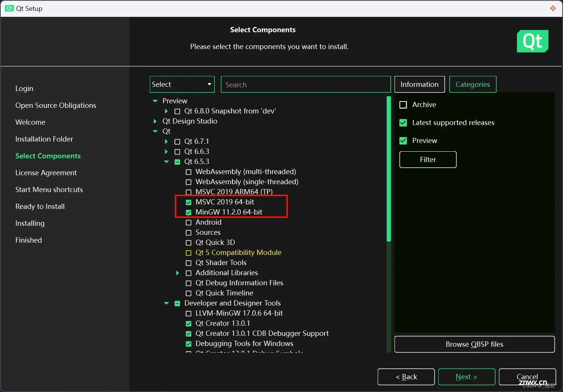
Task: Click the Filter button
Action: (428, 159)
